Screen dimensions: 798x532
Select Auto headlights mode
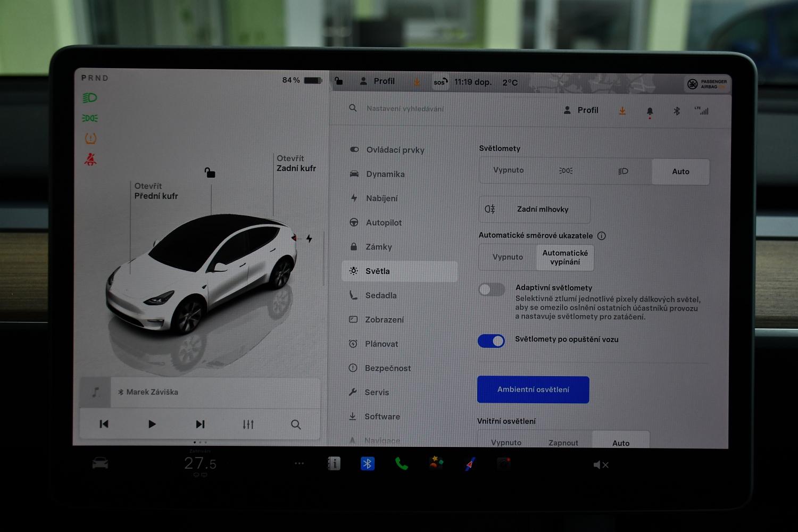click(680, 172)
